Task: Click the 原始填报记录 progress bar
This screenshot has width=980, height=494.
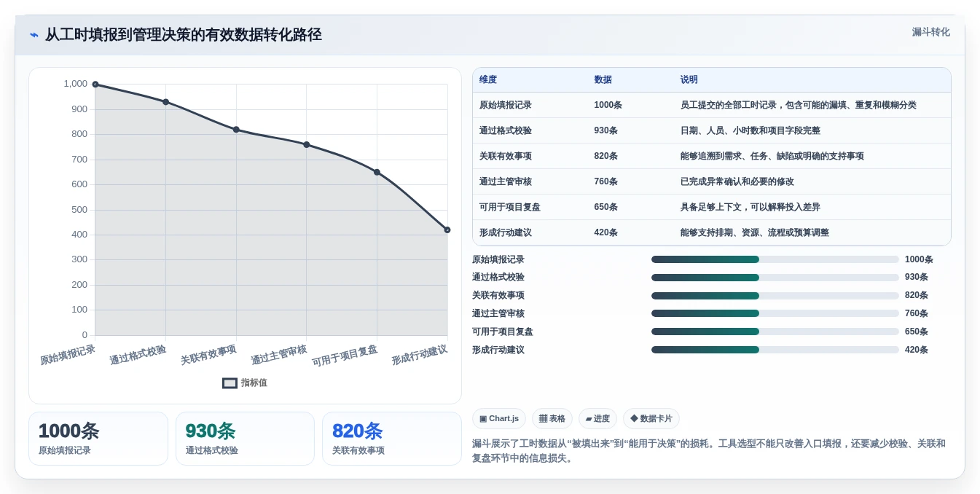Action: [775, 259]
